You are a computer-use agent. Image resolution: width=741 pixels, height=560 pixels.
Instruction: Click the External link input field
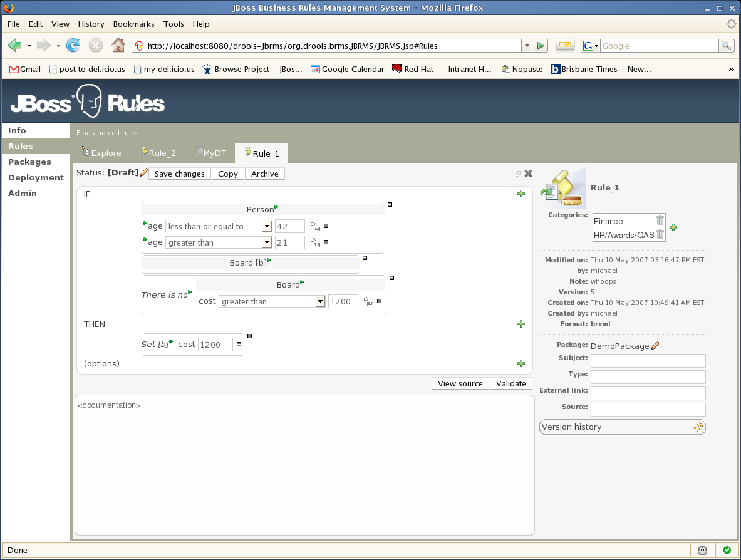(648, 393)
